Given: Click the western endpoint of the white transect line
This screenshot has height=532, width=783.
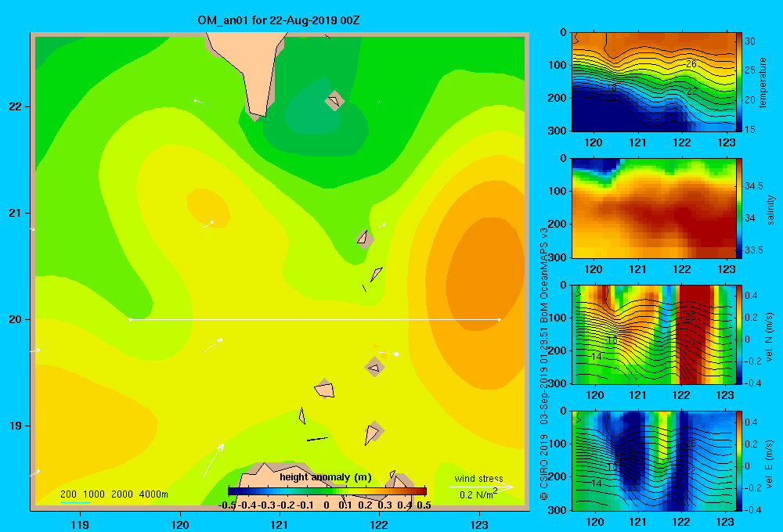Looking at the screenshot, I should [x=130, y=319].
